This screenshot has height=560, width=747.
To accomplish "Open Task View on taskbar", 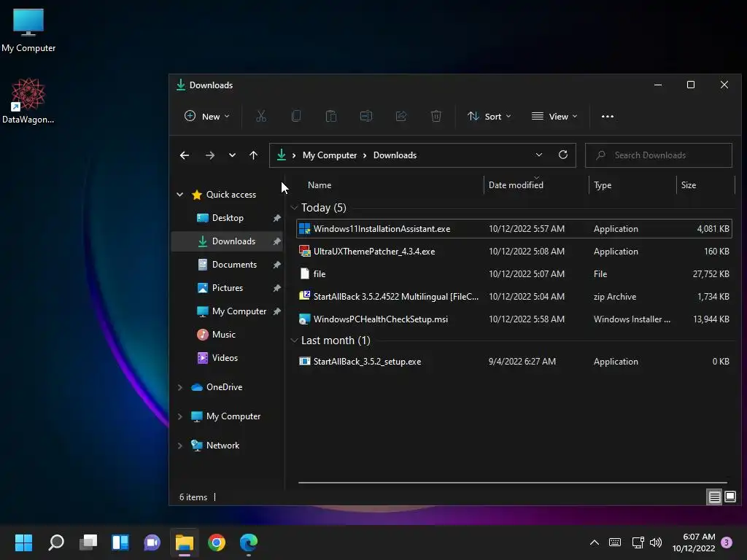I will pyautogui.click(x=88, y=542).
